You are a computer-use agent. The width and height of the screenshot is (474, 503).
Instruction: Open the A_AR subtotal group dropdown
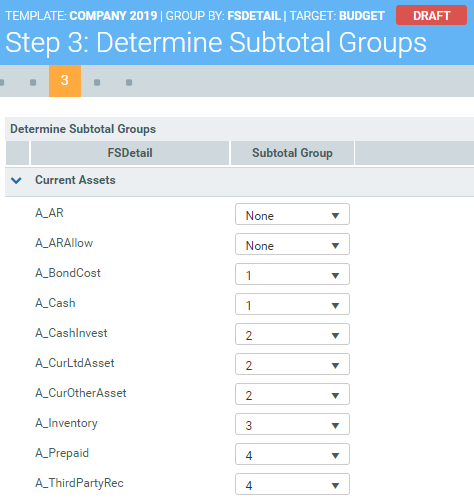292,214
